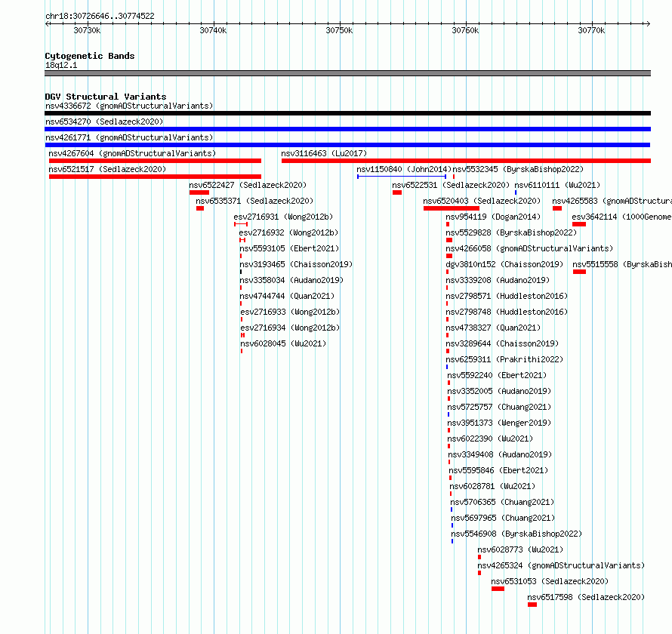Screen dimensions: 672x634
Task: Click nsv1150840 (John2014) label
Action: point(404,169)
